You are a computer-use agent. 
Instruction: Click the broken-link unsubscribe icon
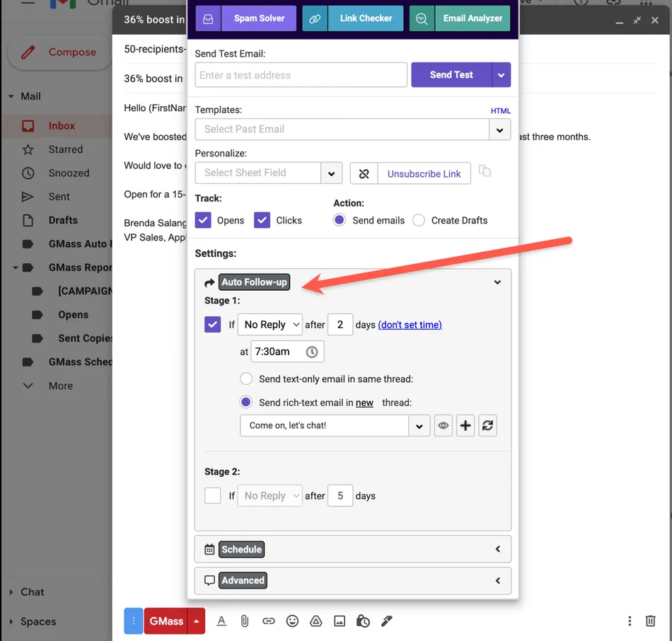pos(364,173)
